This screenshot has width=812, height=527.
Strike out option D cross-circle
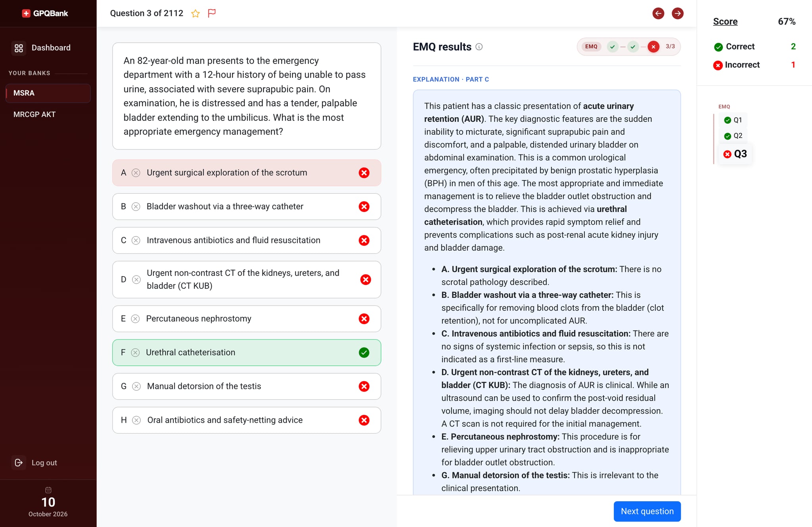tap(136, 280)
